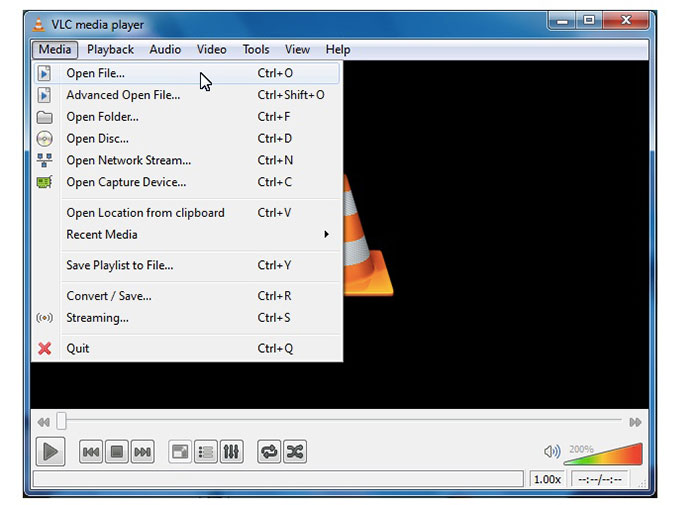Viewport: 700px width, 505px height.
Task: Click the Streaming broadcast icon
Action: 44,318
